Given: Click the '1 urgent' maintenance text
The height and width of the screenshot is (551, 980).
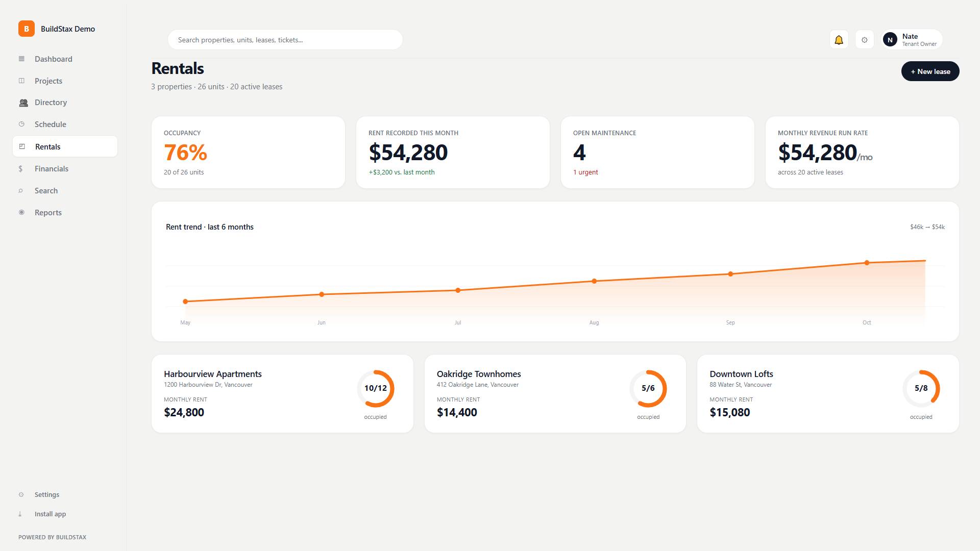Looking at the screenshot, I should point(585,172).
